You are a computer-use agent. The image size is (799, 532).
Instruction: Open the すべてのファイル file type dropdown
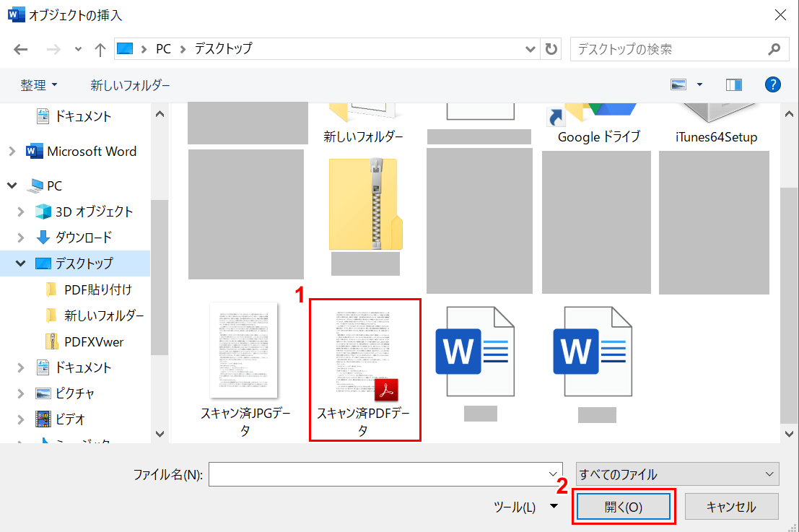tap(677, 474)
